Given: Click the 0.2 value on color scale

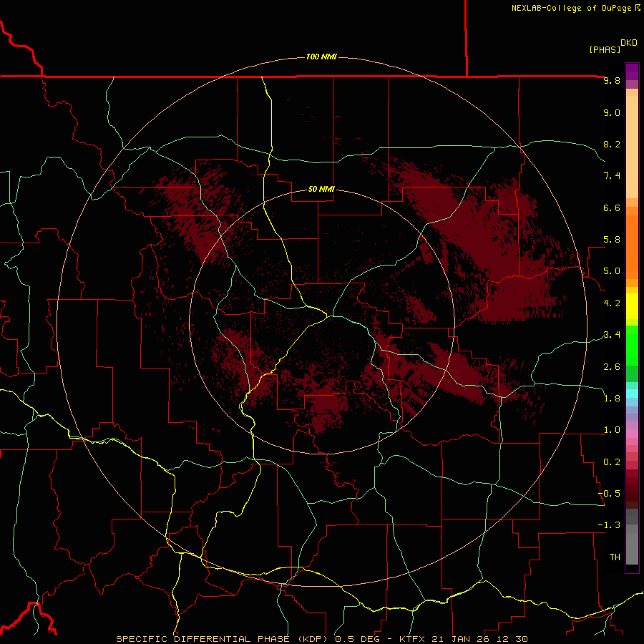Looking at the screenshot, I should pyautogui.click(x=612, y=462).
